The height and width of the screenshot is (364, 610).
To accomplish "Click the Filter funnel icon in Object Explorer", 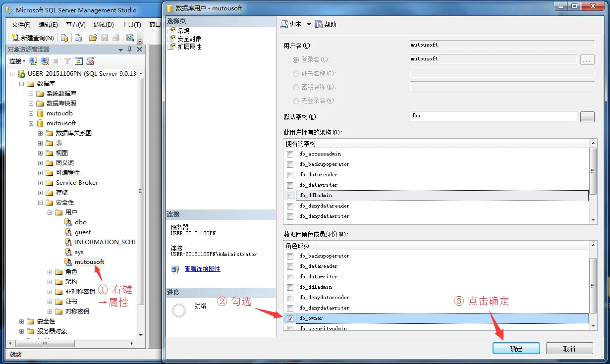I will [x=67, y=61].
